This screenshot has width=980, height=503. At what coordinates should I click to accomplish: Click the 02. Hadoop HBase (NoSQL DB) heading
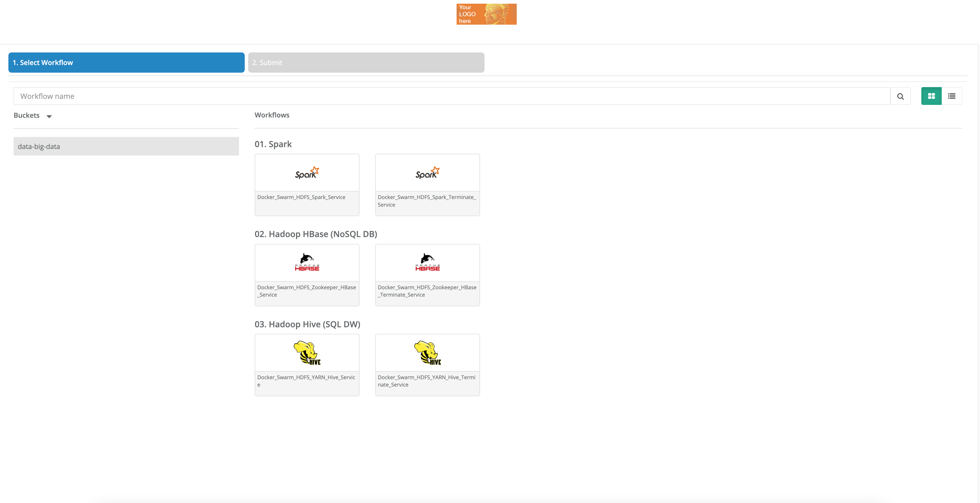316,234
